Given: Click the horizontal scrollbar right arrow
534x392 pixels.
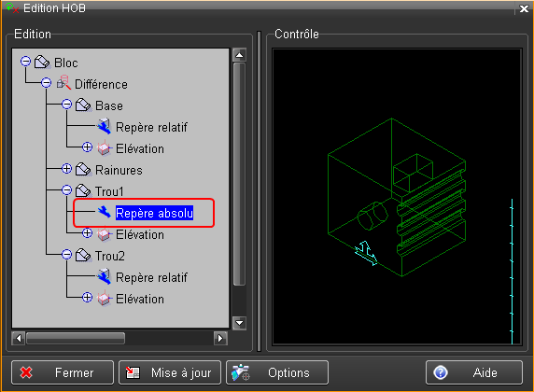Looking at the screenshot, I should [220, 338].
